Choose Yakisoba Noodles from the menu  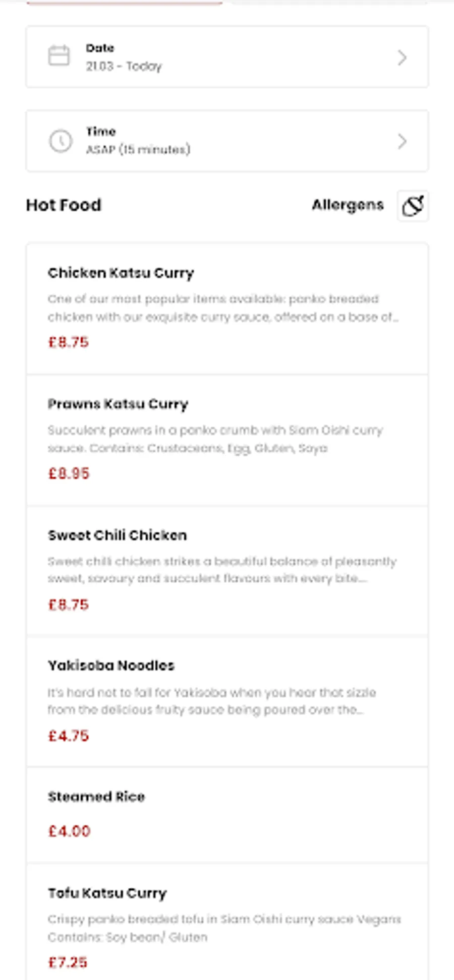pyautogui.click(x=111, y=666)
